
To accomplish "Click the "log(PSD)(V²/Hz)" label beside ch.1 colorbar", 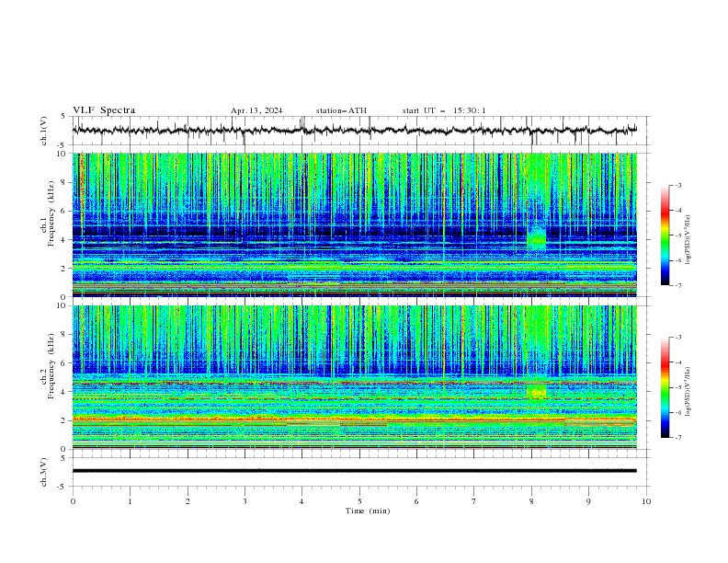I will tap(688, 240).
